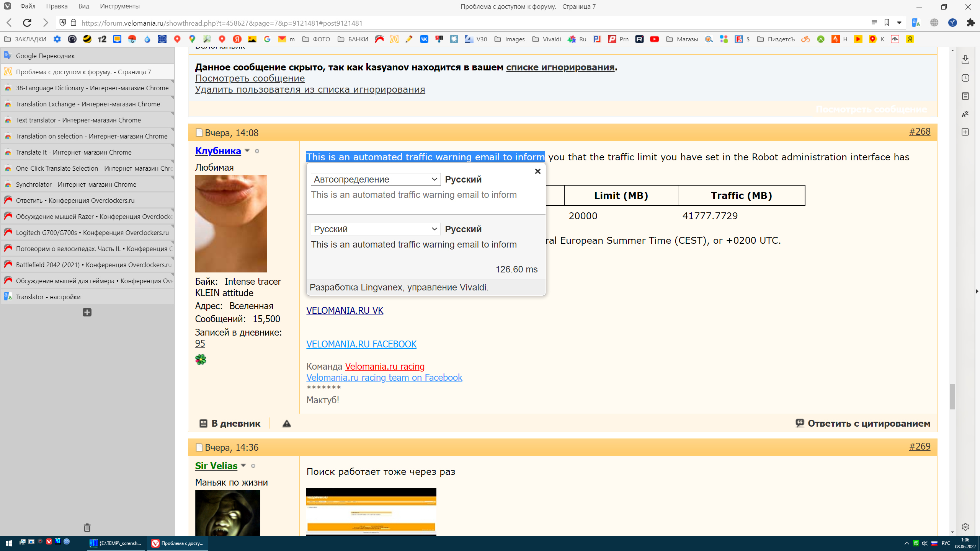Open the Инструменты menu
Image resolution: width=980 pixels, height=551 pixels.
click(x=119, y=6)
